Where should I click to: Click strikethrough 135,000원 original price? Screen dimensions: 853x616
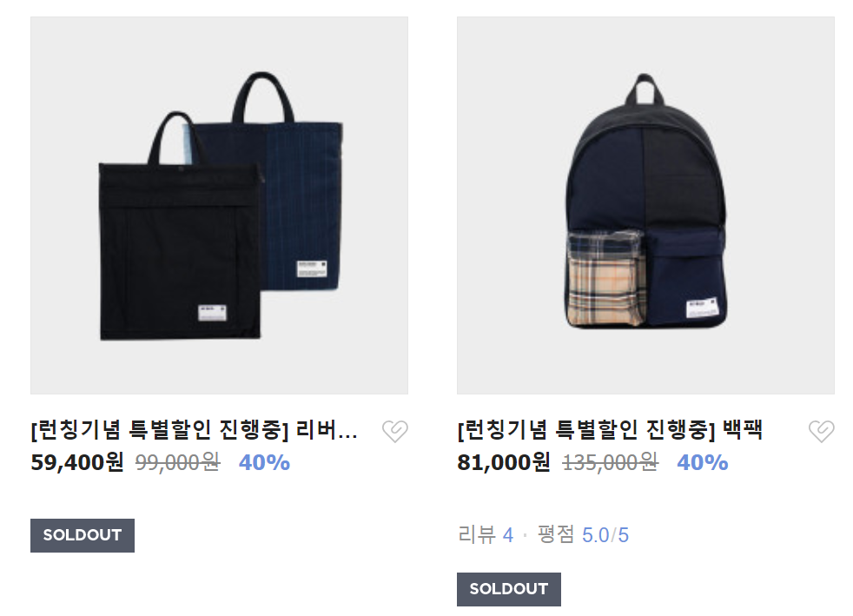611,462
